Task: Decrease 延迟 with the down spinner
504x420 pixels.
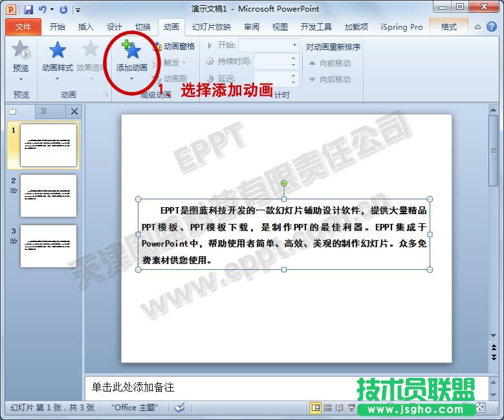Action: click(x=294, y=82)
